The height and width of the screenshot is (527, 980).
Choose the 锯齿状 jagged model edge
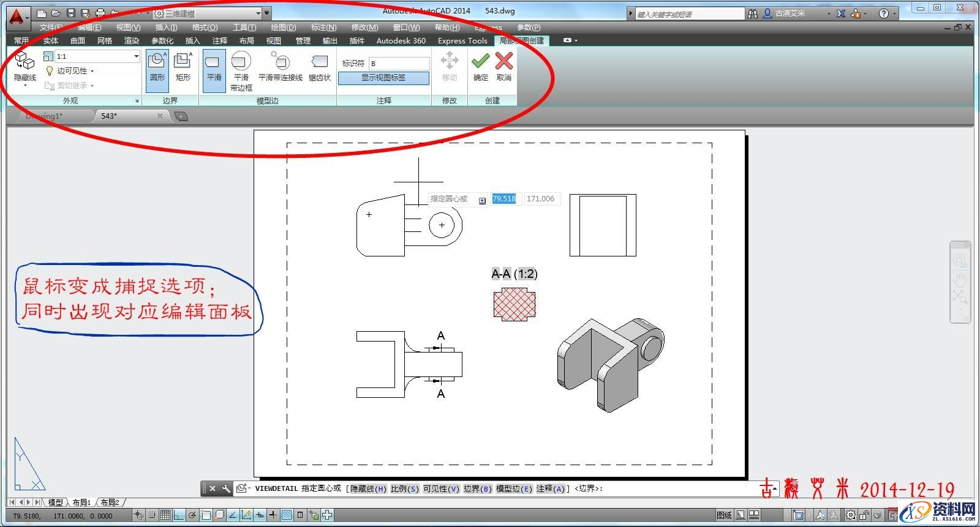319,67
